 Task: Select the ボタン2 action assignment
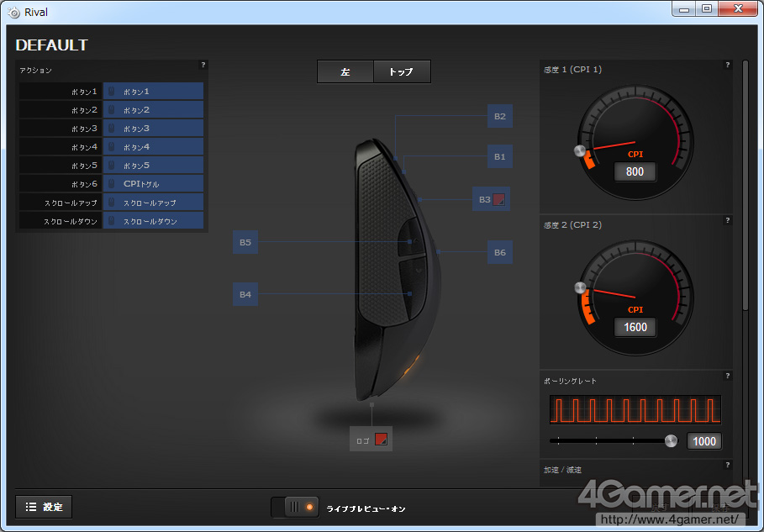point(153,109)
